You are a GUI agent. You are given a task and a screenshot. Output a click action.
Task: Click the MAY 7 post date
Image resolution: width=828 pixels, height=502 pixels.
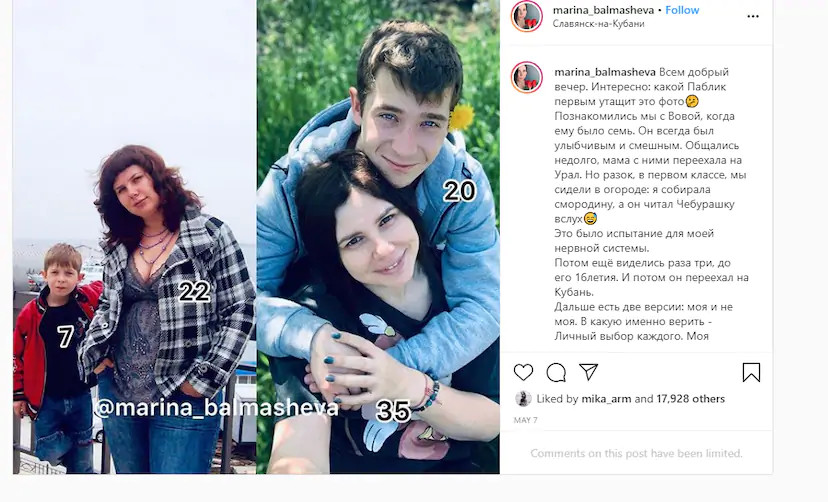(525, 420)
